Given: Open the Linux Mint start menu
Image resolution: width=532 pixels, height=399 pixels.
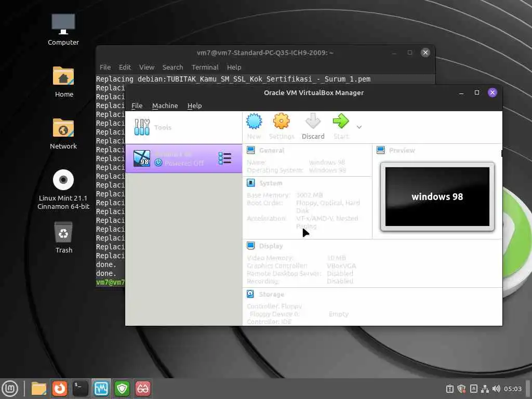Looking at the screenshot, I should pos(10,389).
